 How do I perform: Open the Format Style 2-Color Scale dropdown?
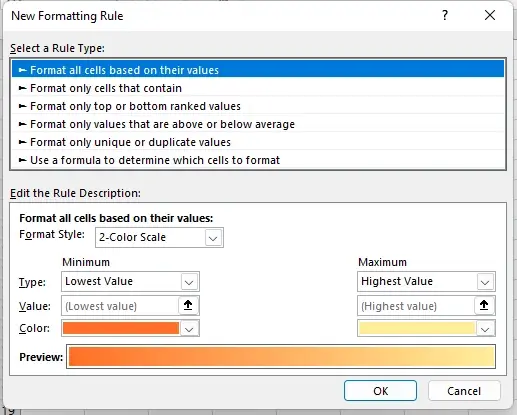pos(159,237)
